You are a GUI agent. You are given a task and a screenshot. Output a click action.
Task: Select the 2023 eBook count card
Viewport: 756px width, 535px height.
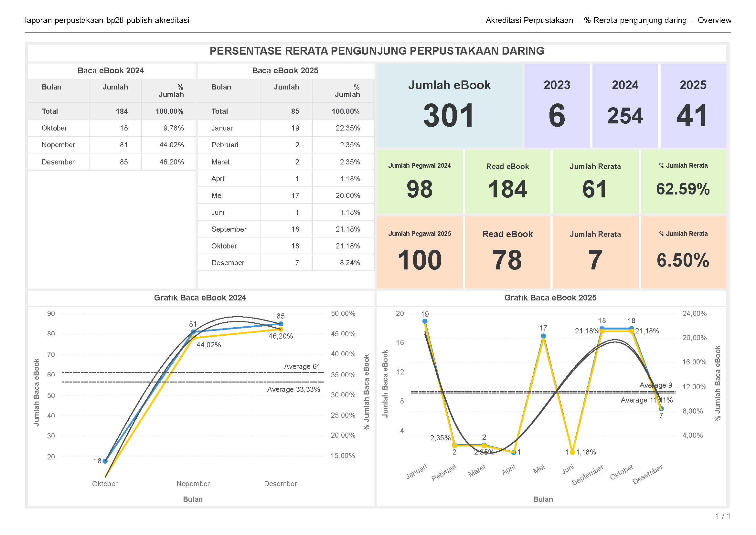(x=557, y=105)
